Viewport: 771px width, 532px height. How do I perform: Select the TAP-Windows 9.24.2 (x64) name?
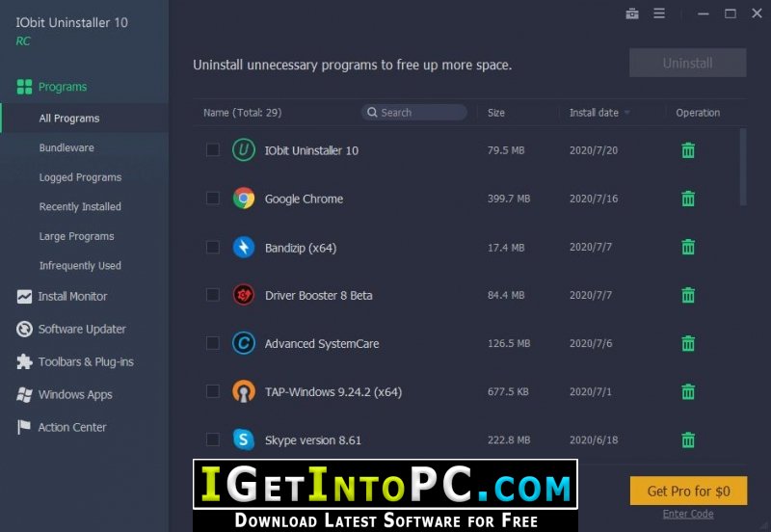pos(333,392)
